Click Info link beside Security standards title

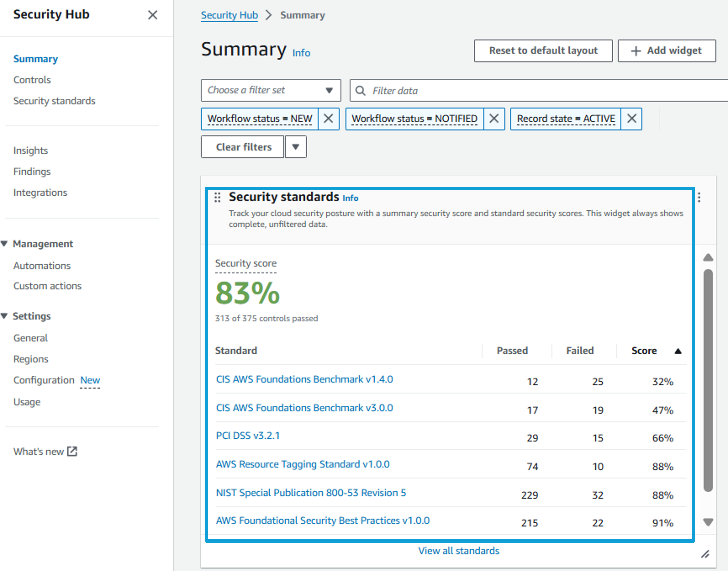[350, 198]
